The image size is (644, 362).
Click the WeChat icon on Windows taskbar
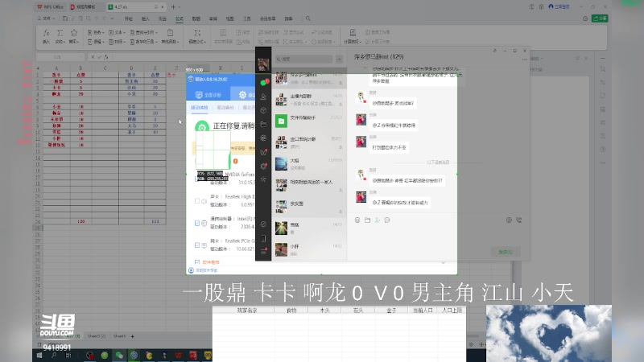coord(119,355)
